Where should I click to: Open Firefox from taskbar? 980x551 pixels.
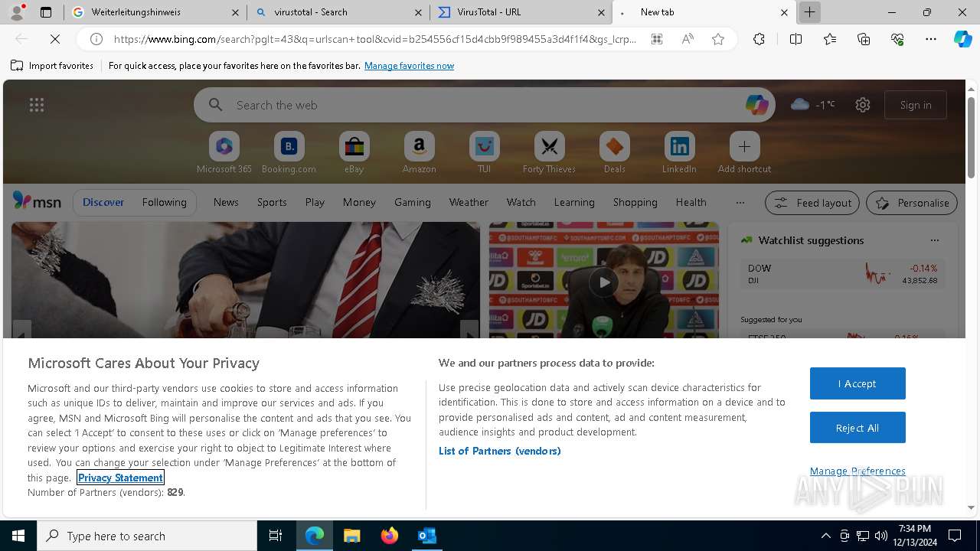389,536
